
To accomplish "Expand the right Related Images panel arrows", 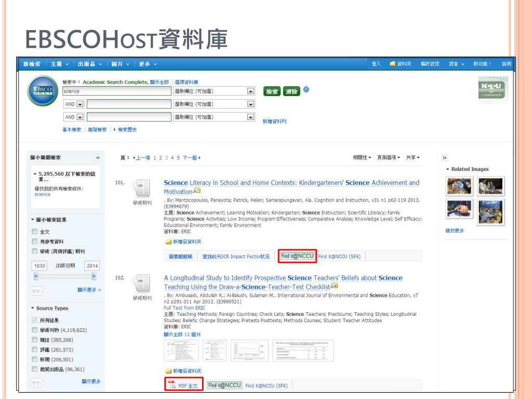I will tap(445, 158).
